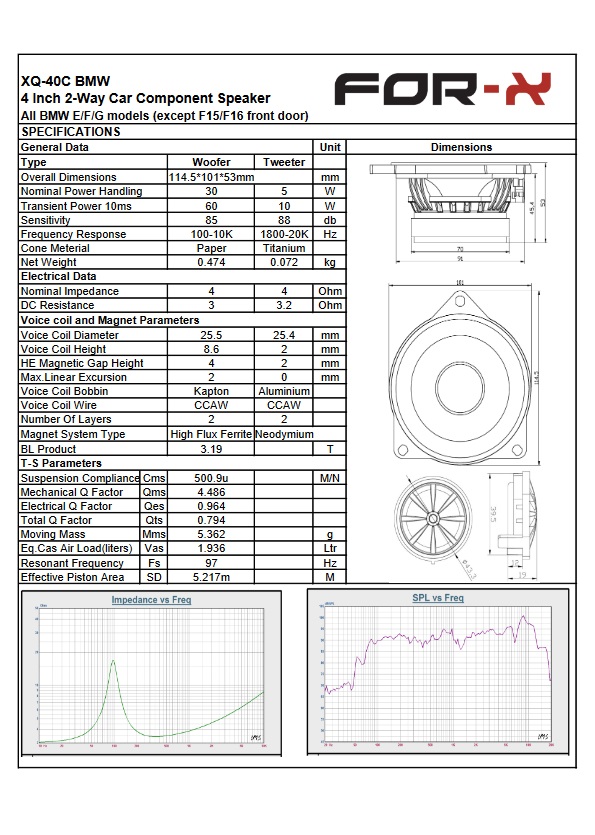Screen dimensions: 595x835
Task: Select the 'Paper' cone material cell
Action: pyautogui.click(x=211, y=248)
